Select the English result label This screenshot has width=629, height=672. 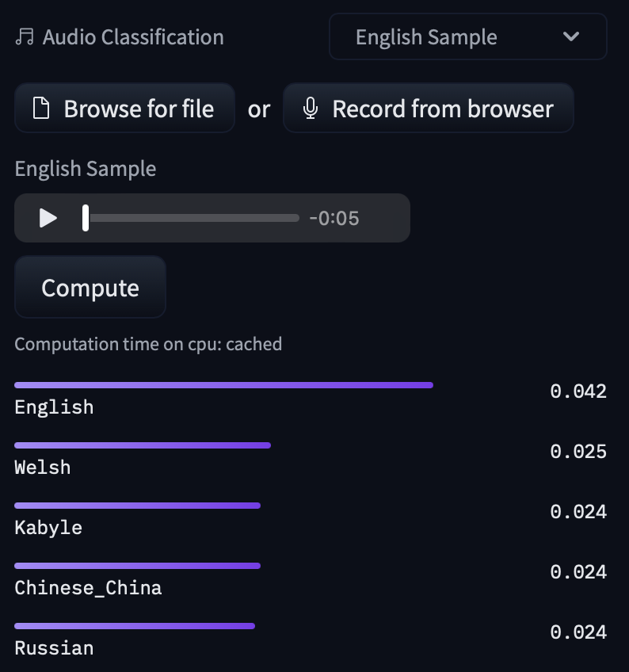click(x=54, y=407)
